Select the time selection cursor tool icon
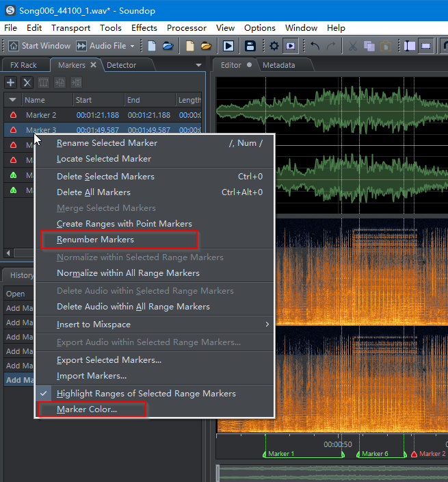The image size is (448, 482). point(409,46)
